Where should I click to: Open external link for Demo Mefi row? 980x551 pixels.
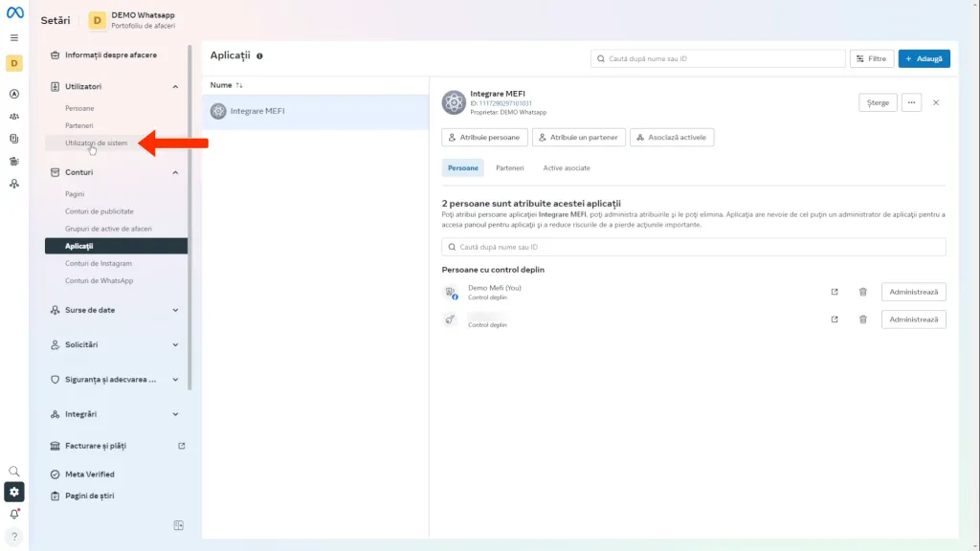click(x=835, y=292)
